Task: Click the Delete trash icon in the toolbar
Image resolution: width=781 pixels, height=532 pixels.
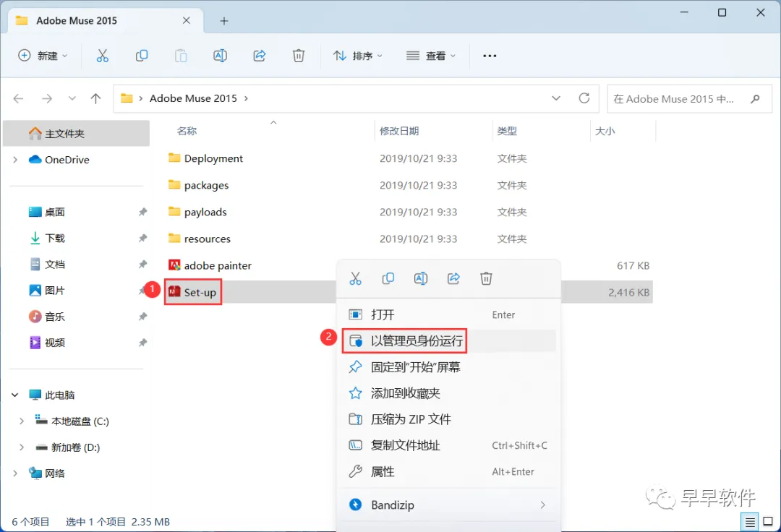Action: click(x=299, y=56)
